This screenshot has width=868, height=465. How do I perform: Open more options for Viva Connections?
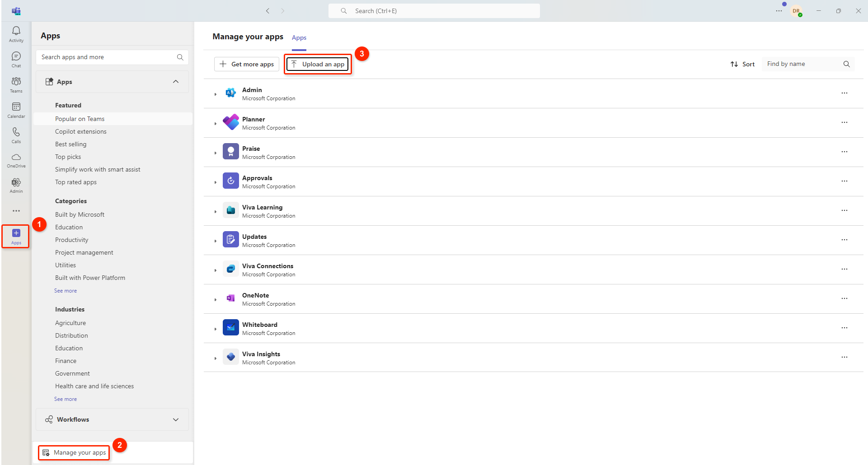pos(844,269)
